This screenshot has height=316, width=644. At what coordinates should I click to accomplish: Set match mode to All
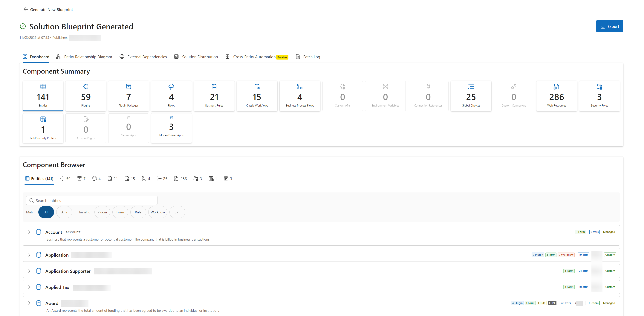pyautogui.click(x=46, y=212)
